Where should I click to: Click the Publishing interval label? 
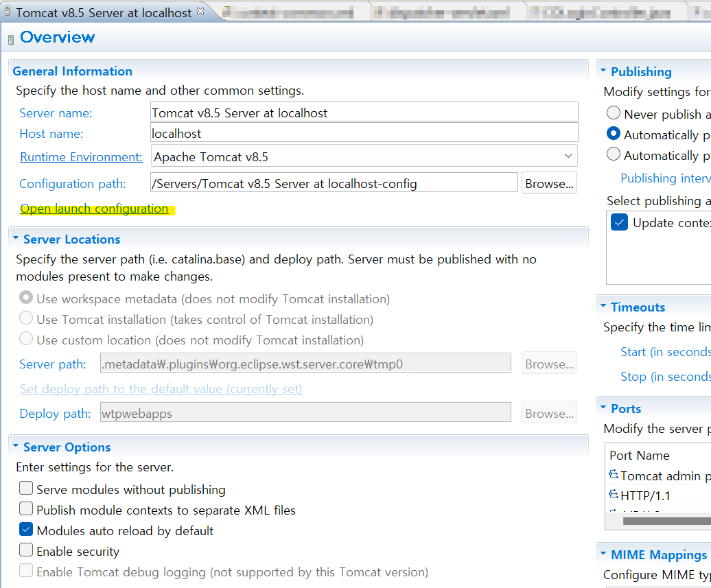(x=665, y=178)
